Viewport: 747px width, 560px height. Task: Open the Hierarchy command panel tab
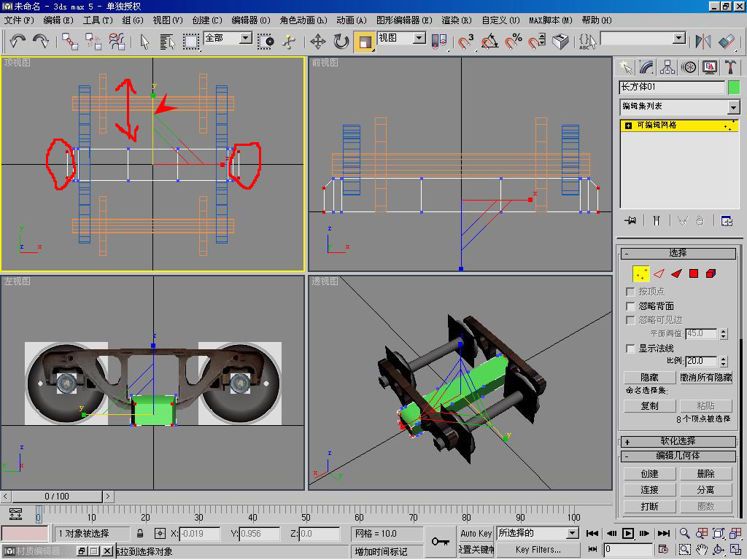pyautogui.click(x=667, y=67)
